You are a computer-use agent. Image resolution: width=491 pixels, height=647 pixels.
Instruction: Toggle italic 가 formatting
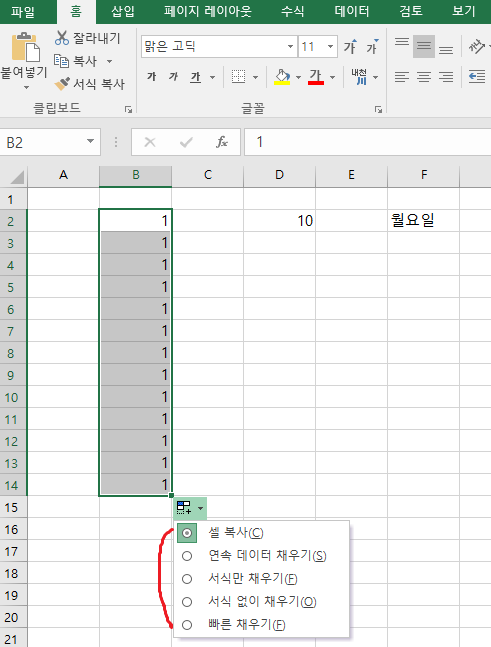[173, 77]
